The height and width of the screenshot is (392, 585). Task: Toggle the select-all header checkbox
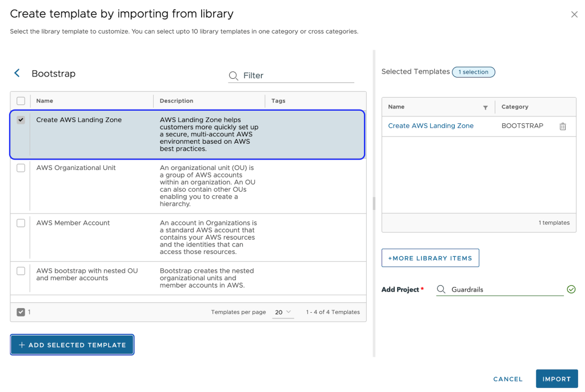(x=21, y=101)
